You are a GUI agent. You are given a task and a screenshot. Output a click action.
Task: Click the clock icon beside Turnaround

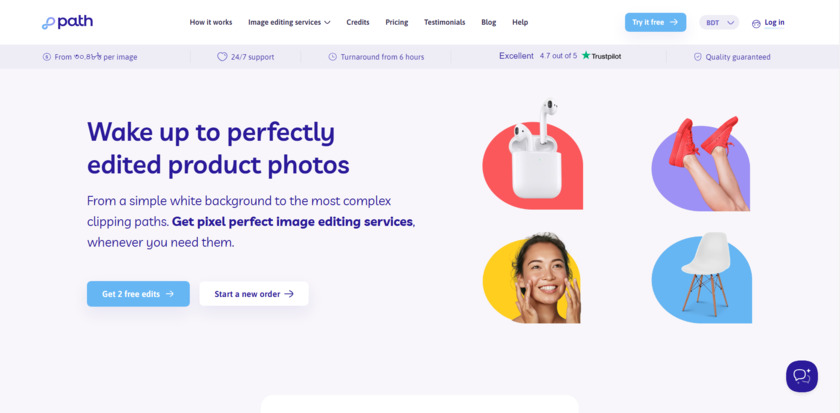(332, 57)
